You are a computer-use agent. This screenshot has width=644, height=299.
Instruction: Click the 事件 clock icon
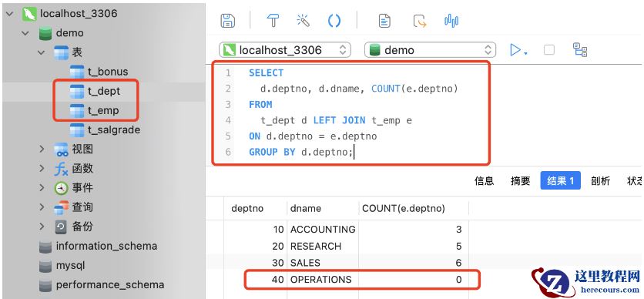click(x=61, y=188)
